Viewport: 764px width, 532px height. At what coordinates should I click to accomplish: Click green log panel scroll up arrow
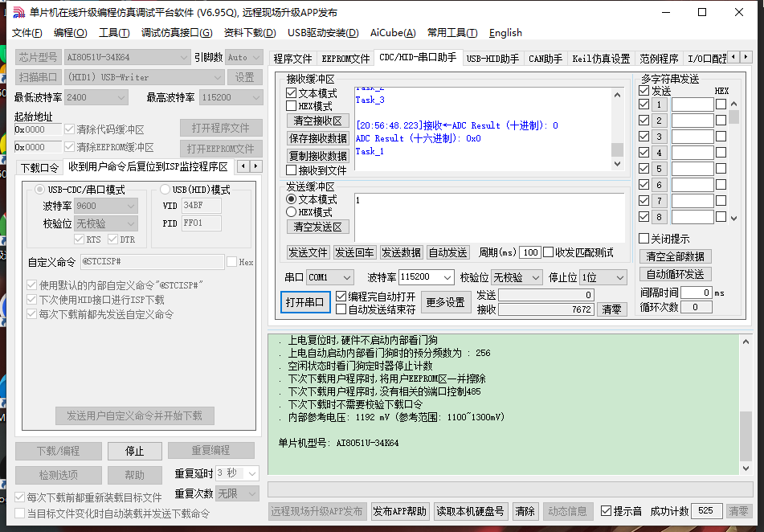746,342
